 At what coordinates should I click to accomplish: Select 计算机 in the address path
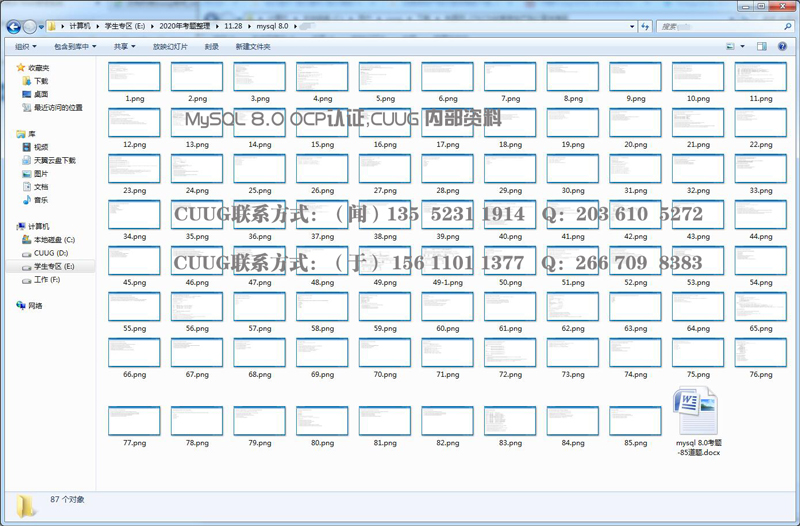[80, 26]
